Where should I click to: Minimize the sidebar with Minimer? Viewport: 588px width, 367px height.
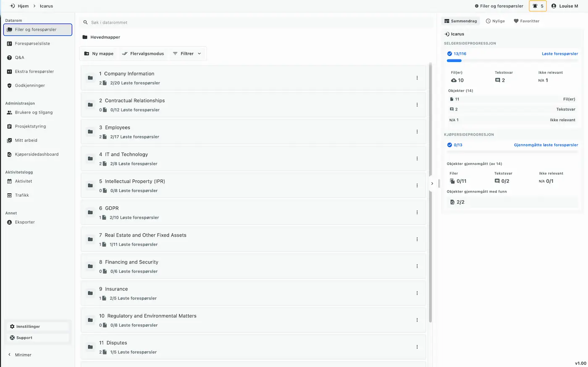pyautogui.click(x=20, y=355)
